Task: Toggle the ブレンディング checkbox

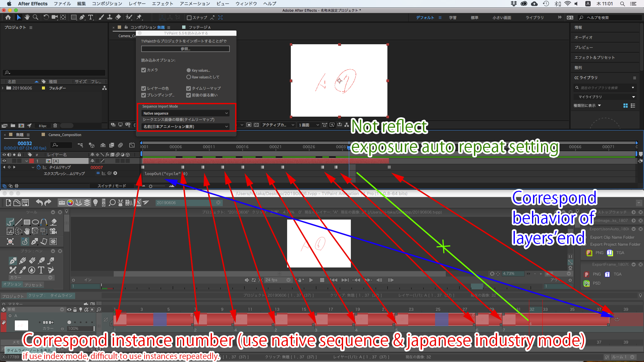Action: [144, 95]
